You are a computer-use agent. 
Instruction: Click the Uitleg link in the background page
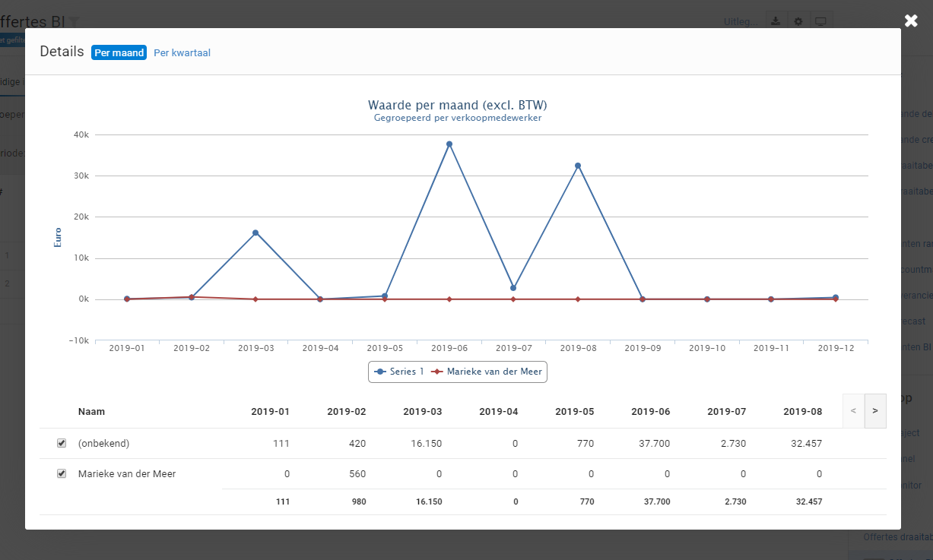[740, 21]
